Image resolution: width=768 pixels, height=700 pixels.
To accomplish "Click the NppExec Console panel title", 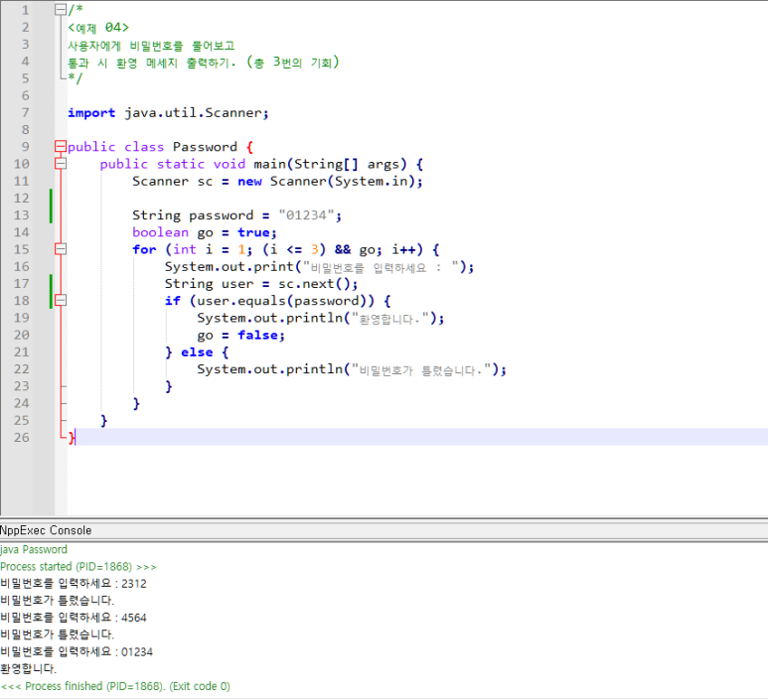I will [46, 530].
